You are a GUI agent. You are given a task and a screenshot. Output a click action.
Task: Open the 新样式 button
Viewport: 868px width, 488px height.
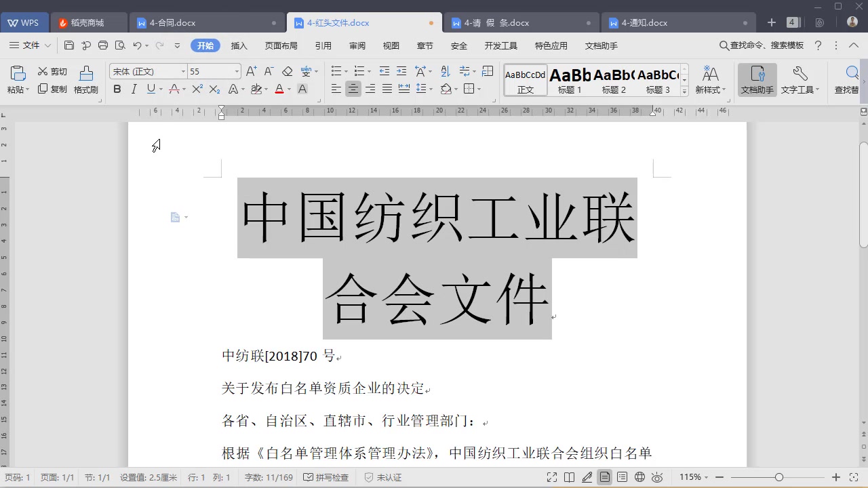pos(710,80)
